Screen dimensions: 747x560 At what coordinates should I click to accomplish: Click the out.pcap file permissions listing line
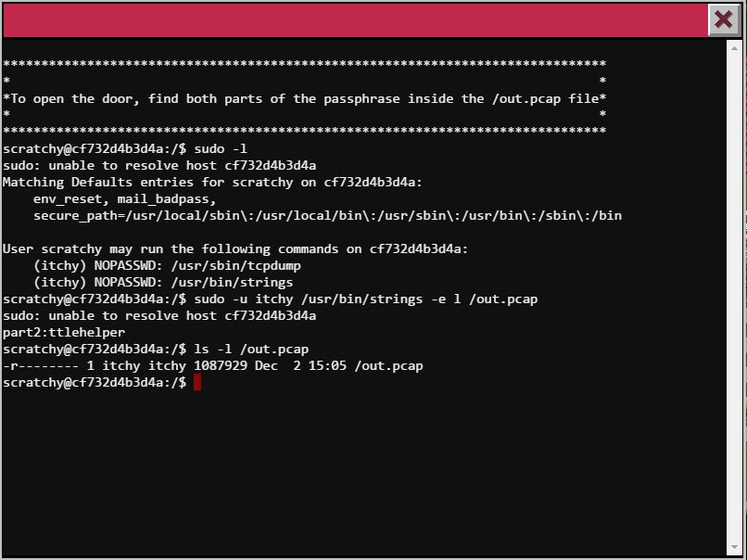click(x=212, y=365)
